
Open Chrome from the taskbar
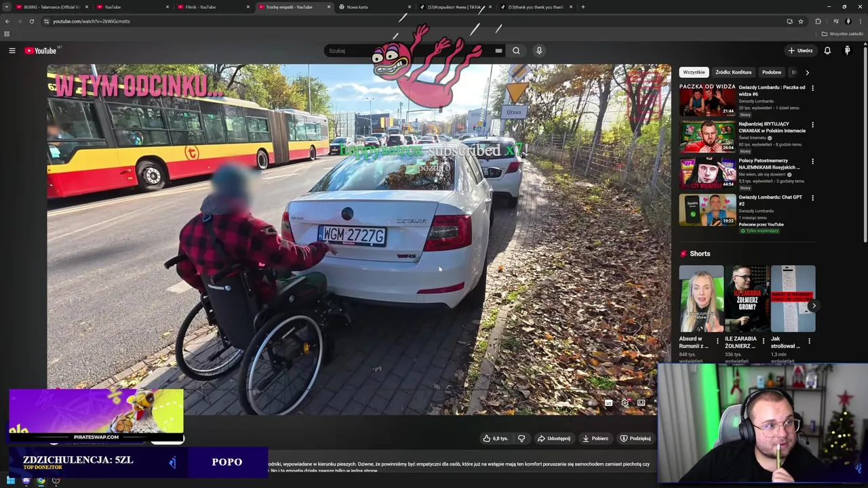click(41, 481)
